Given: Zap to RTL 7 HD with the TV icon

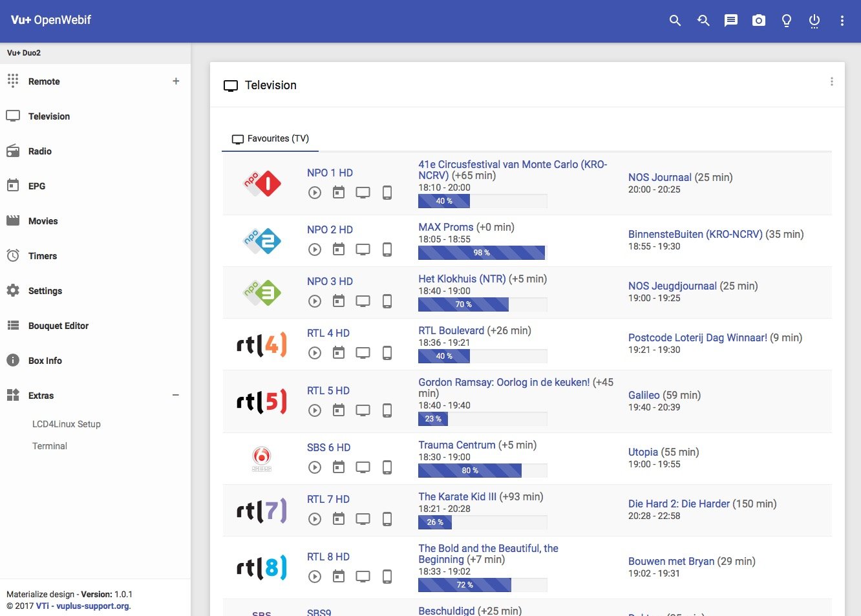Looking at the screenshot, I should coord(363,518).
